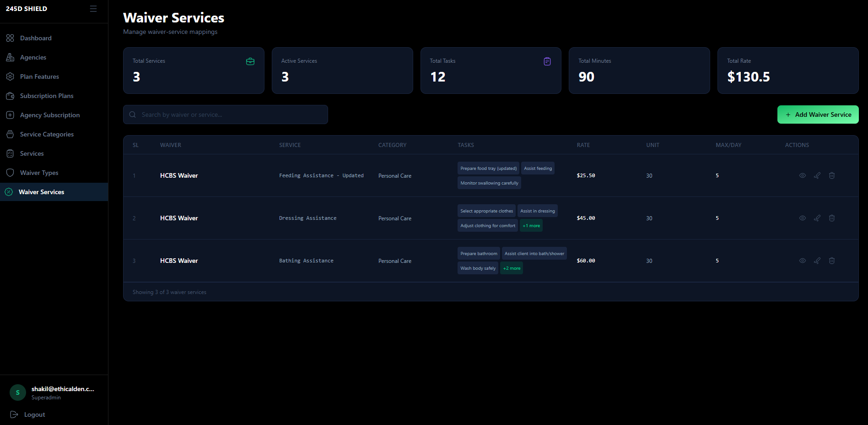Click the 'Assist client into bath/shower' tag
Viewport: 868px width, 425px height.
[534, 253]
